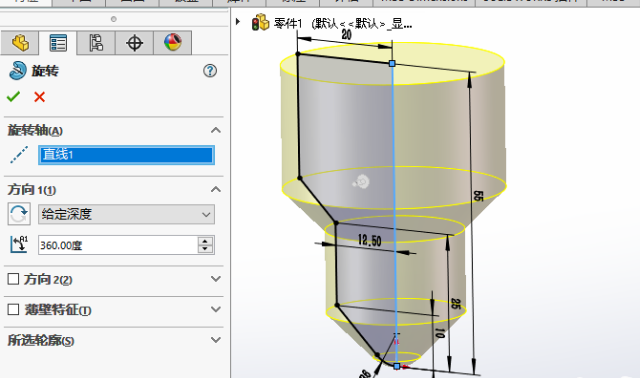The width and height of the screenshot is (640, 378).
Task: Confirm revolve with green checkmark
Action: 13,97
